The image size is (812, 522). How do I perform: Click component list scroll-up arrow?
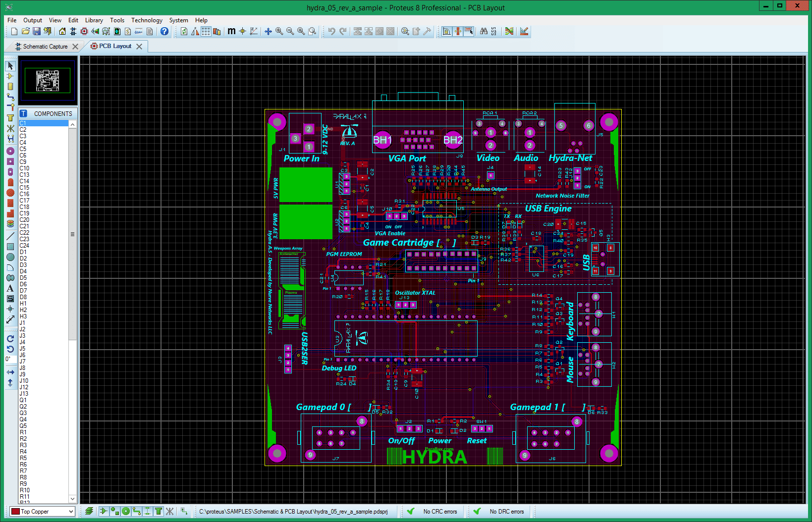(x=72, y=124)
